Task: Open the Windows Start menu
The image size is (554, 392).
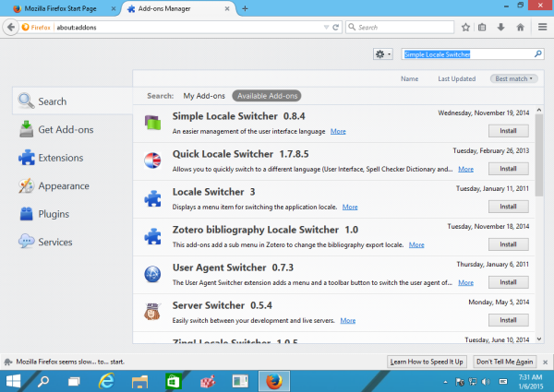Action: [x=14, y=381]
